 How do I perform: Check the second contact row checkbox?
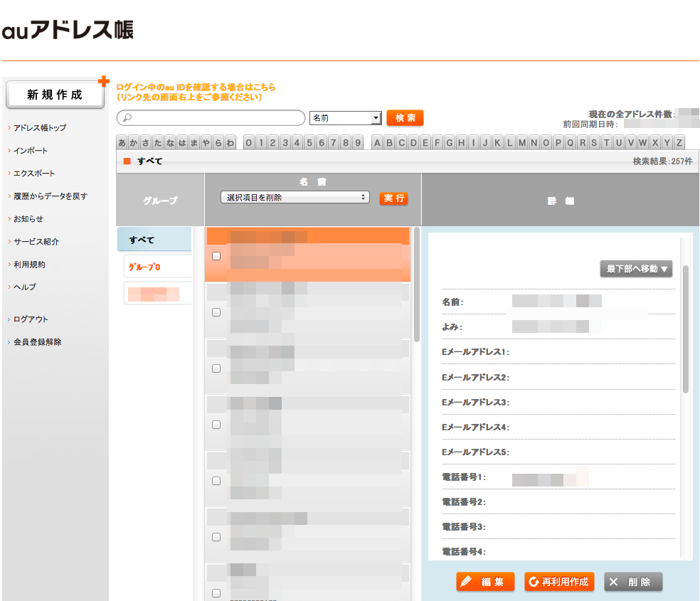(216, 312)
